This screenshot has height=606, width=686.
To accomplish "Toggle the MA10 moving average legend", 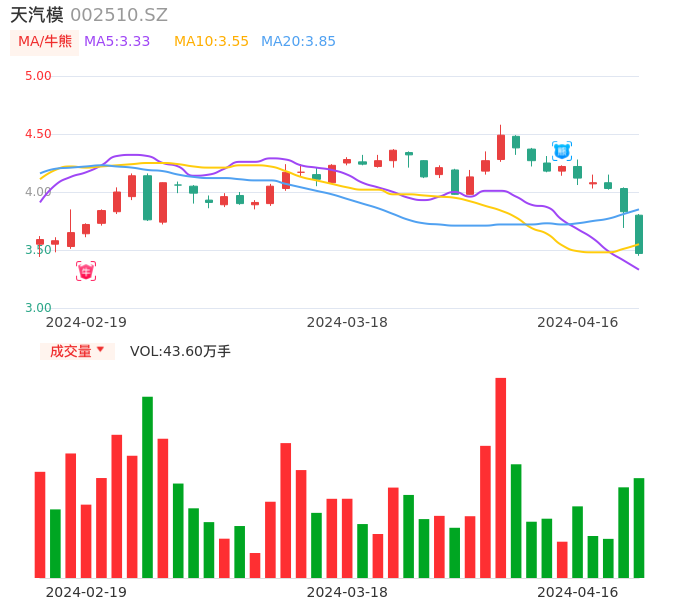I will point(211,42).
